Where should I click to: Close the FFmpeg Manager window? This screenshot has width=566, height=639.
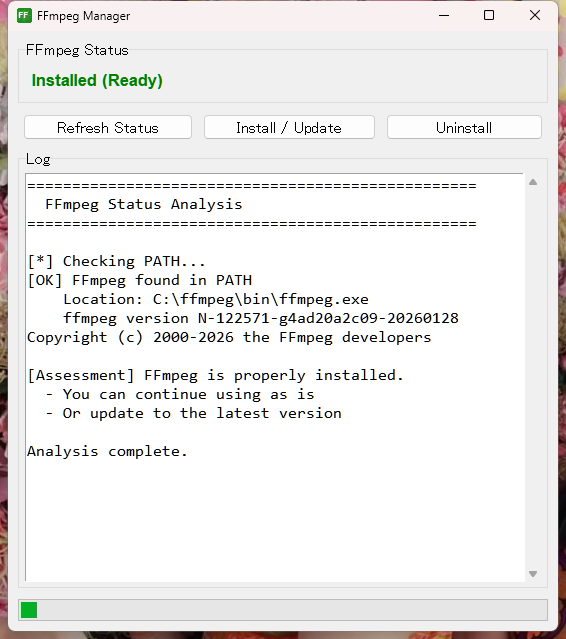coord(535,15)
